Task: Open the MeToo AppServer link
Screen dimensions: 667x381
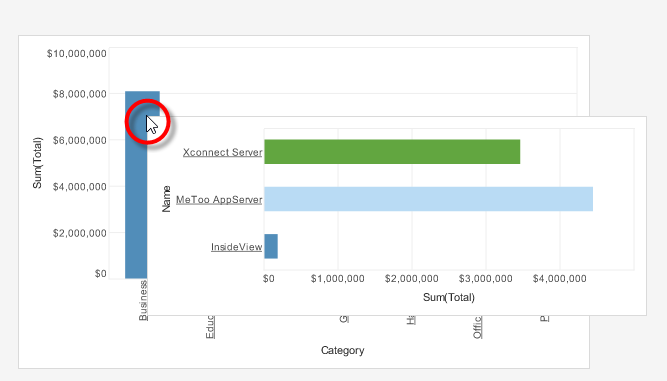Action: pos(219,199)
